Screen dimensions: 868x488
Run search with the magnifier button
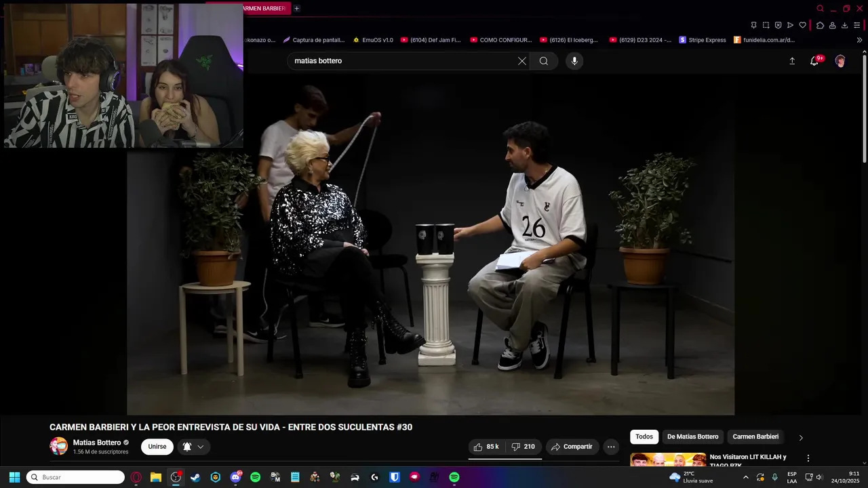(544, 61)
